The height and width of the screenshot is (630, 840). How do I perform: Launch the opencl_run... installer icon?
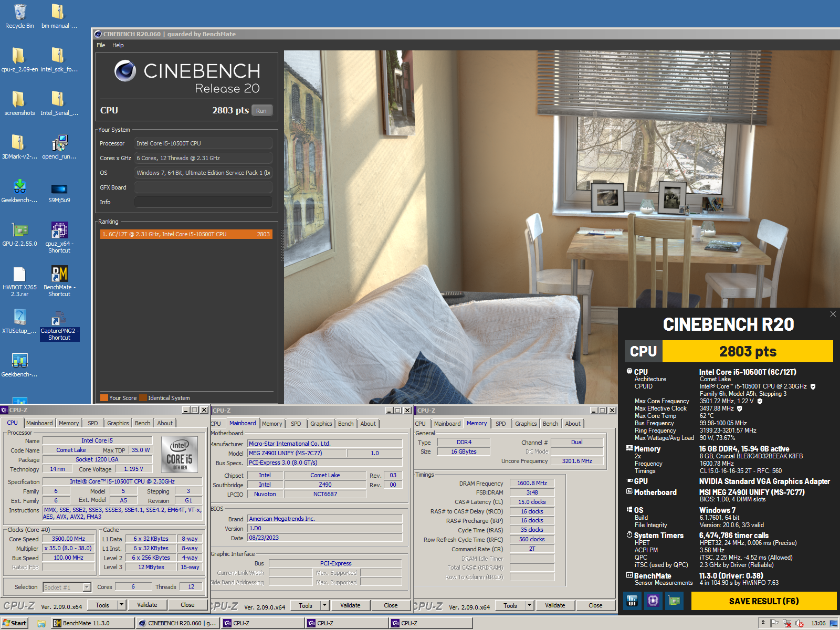[59, 146]
